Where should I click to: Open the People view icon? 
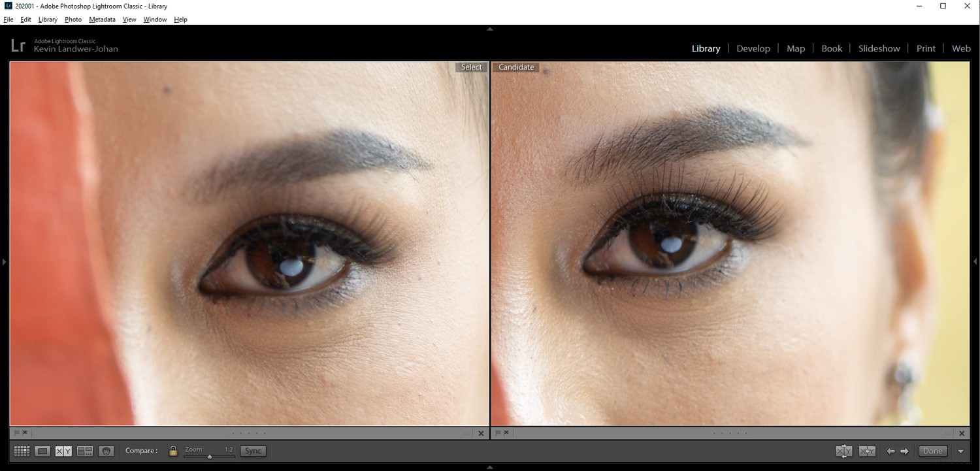(x=106, y=451)
